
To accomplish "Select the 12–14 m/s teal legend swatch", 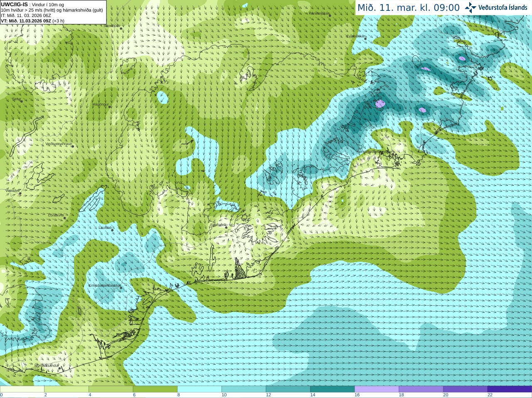I will click(288, 389).
